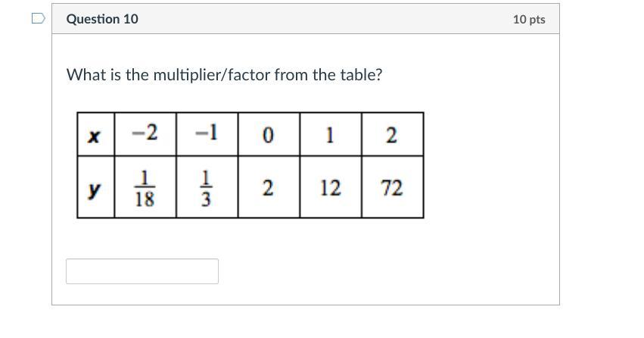Screen dimensions: 644x338
Task: Click the 1/18 fraction cell
Action: [145, 188]
